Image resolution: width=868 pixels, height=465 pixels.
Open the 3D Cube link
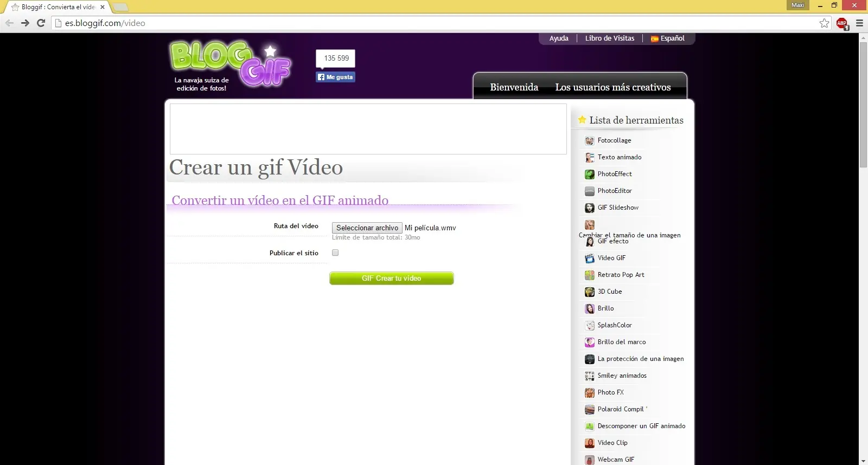click(x=610, y=292)
